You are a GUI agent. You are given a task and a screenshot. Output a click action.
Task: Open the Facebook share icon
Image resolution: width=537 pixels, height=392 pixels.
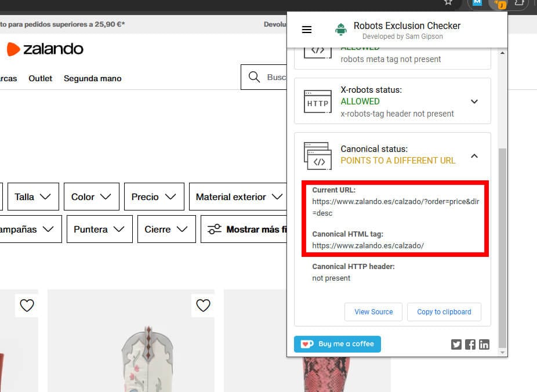pyautogui.click(x=470, y=344)
